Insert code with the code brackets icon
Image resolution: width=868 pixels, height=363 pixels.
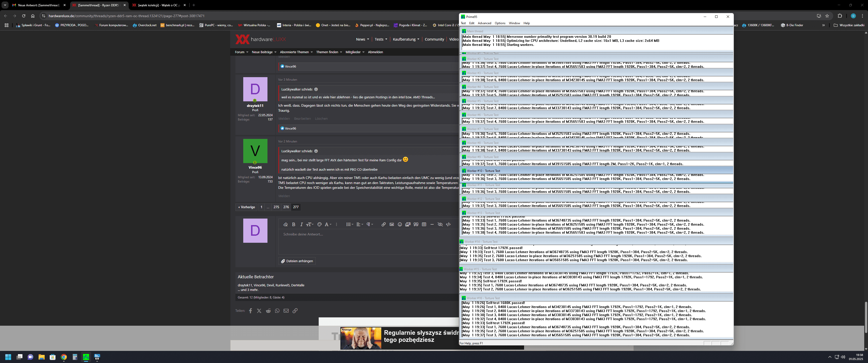click(x=448, y=225)
